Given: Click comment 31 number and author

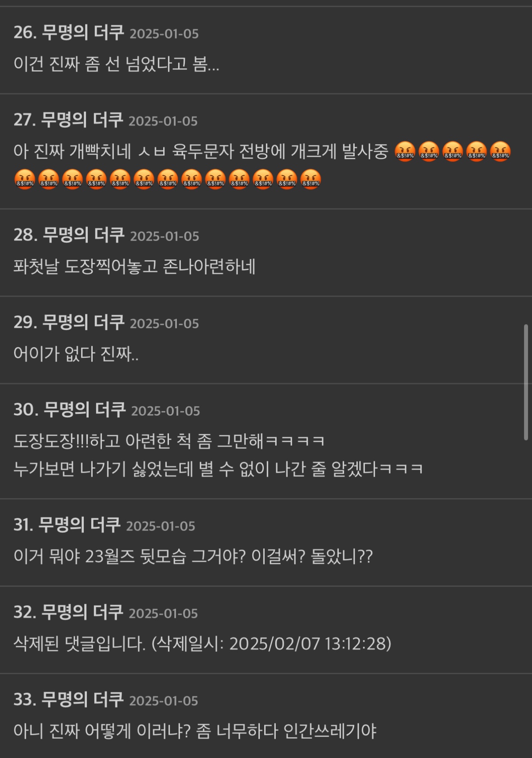Looking at the screenshot, I should click(x=67, y=525).
